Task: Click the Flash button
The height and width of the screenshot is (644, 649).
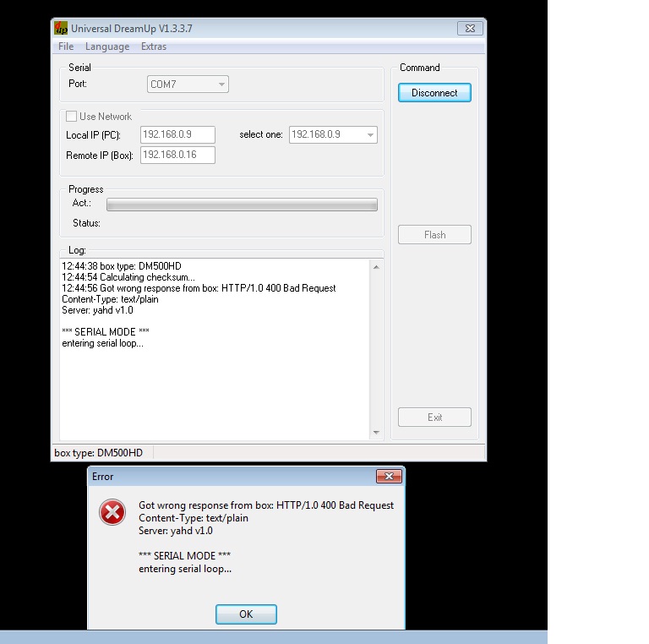Action: pyautogui.click(x=434, y=235)
